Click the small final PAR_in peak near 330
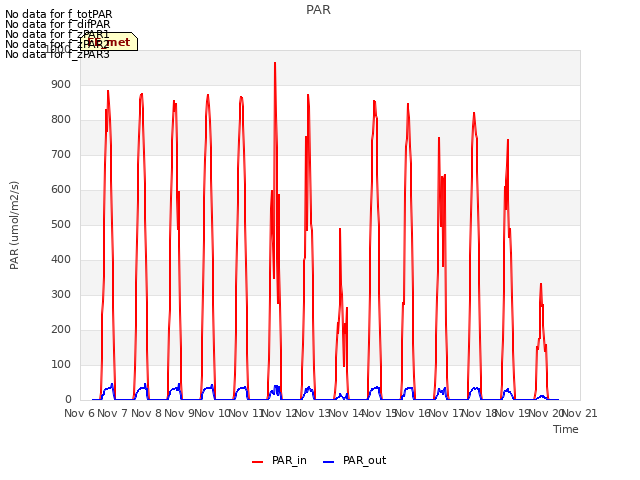Screen dimensions: 640x480 tap(541, 284)
